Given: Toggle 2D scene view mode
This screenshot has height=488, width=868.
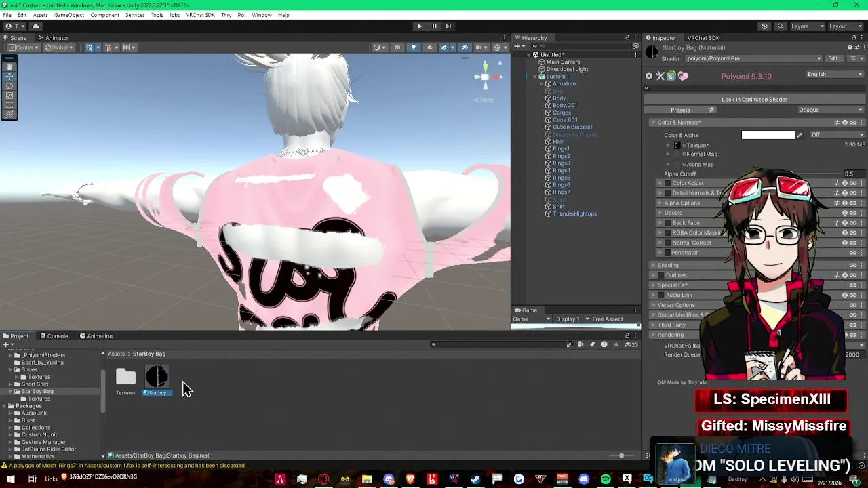Looking at the screenshot, I should pos(397,47).
